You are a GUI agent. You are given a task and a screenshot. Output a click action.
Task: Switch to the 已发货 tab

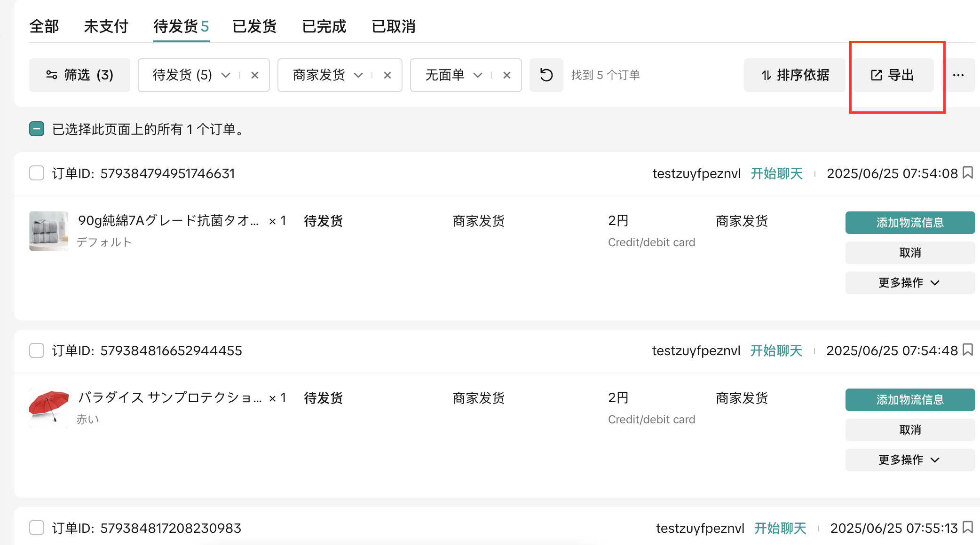coord(254,26)
